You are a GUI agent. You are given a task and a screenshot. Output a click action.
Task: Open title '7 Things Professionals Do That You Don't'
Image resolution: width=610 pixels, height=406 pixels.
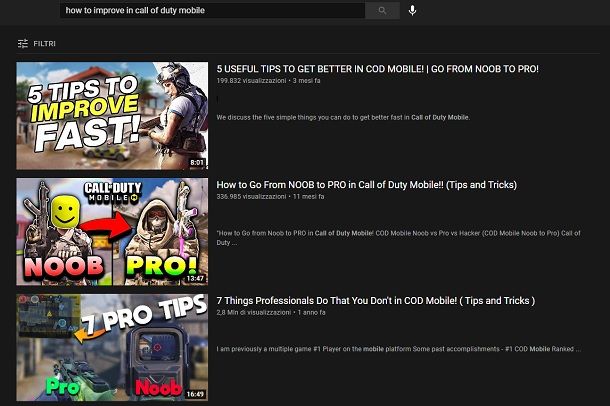tap(376, 301)
